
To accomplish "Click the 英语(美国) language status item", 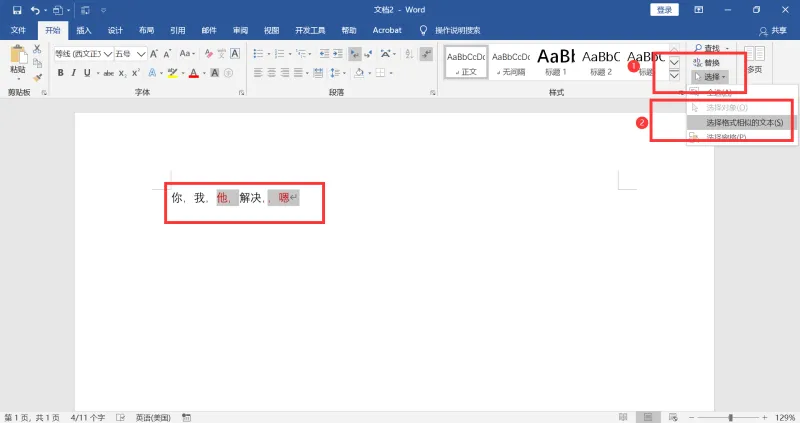I will coord(153,417).
